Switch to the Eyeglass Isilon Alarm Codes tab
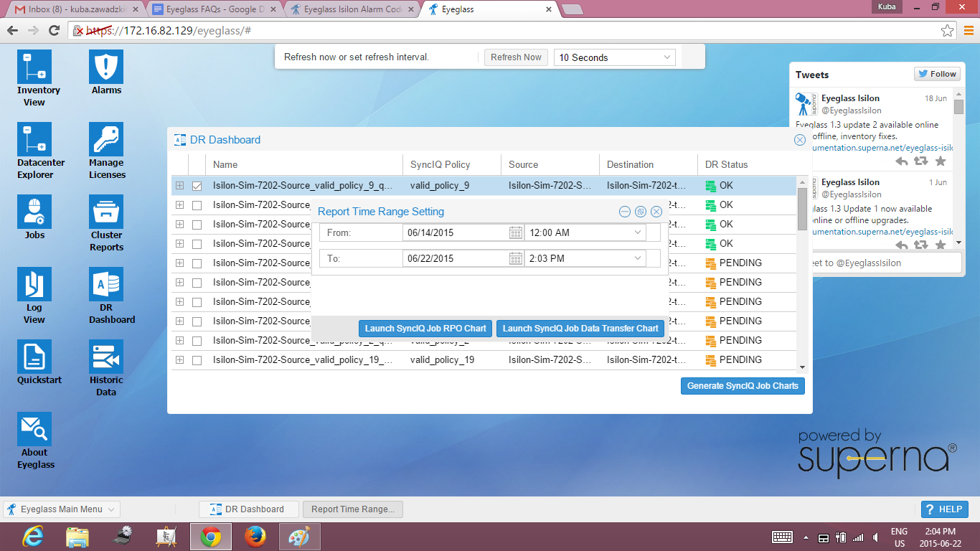 click(x=353, y=10)
